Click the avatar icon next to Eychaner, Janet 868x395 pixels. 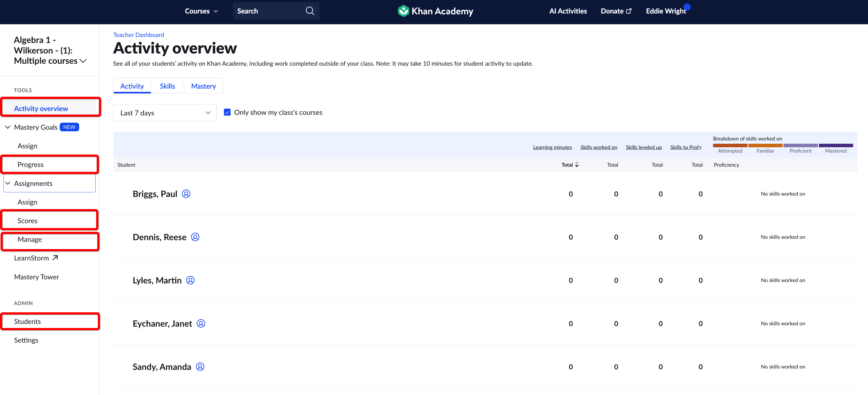coord(201,323)
